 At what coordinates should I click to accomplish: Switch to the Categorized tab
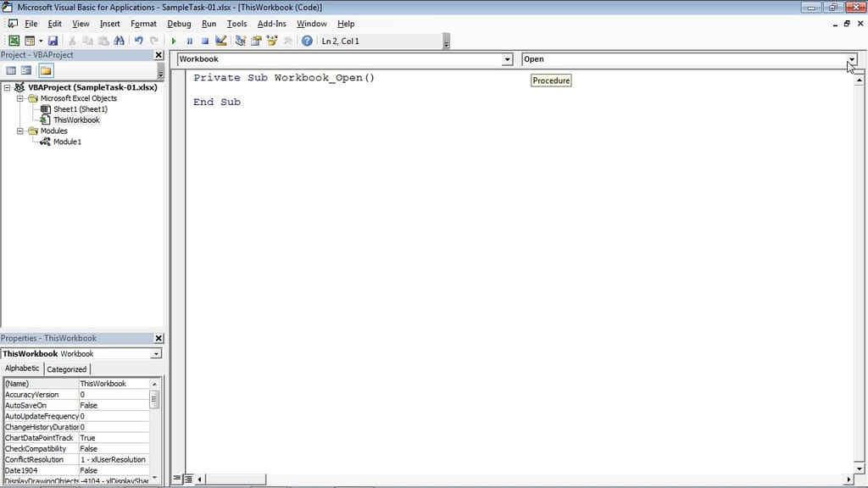click(x=66, y=369)
